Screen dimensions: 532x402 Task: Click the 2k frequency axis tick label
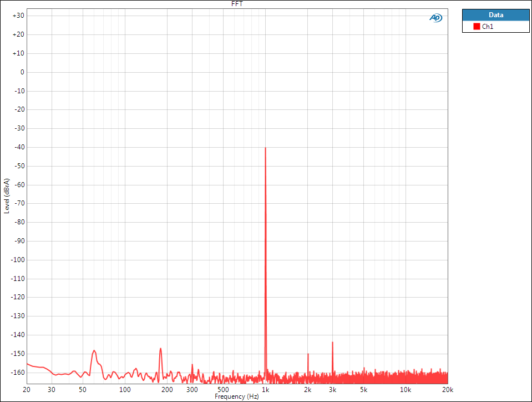click(x=308, y=389)
